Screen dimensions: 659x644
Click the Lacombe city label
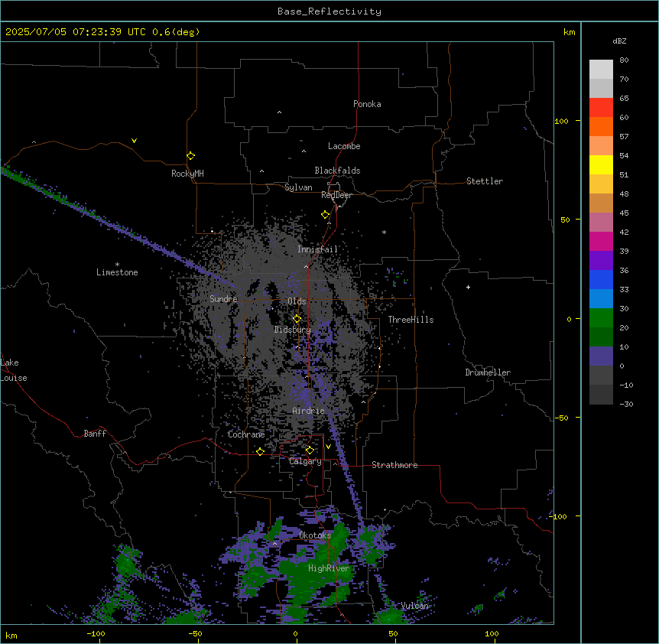click(x=344, y=146)
